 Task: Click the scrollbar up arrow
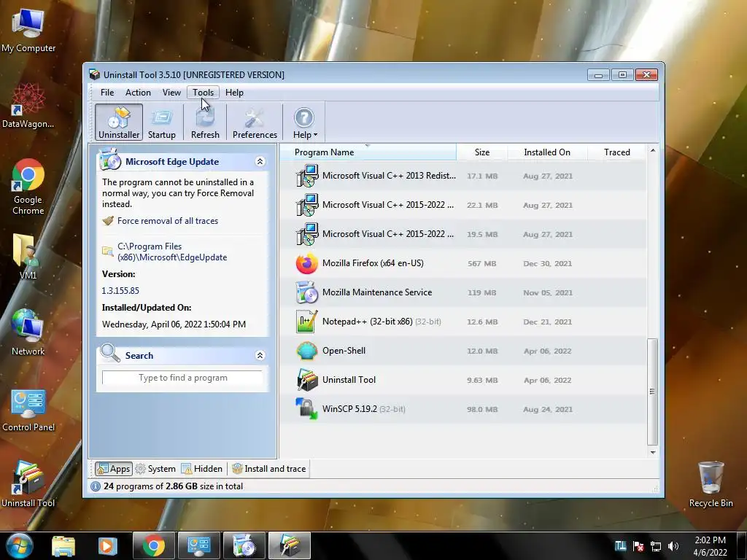652,150
